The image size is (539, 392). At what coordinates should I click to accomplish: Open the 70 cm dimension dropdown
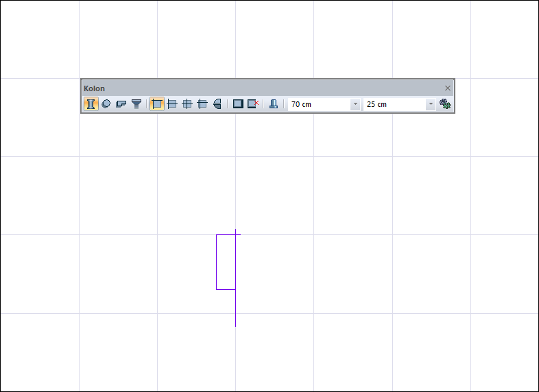[355, 104]
